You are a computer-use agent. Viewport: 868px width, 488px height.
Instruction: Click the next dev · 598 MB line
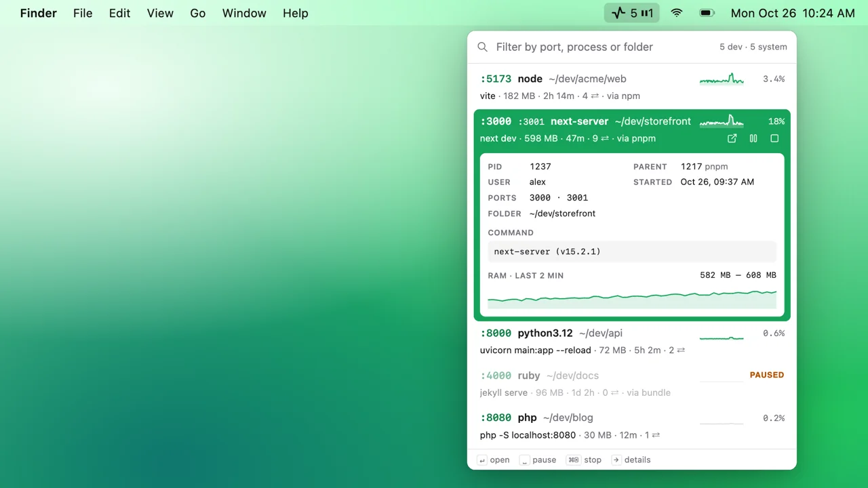(x=568, y=138)
